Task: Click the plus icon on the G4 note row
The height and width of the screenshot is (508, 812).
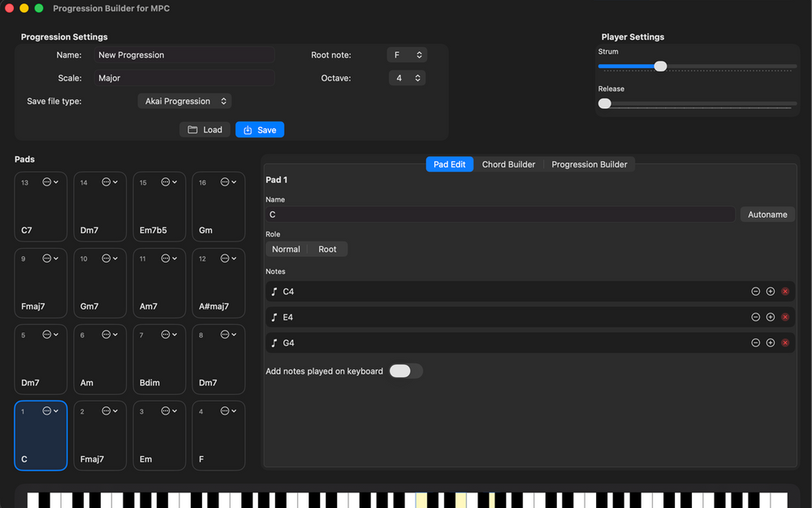Action: pos(771,343)
